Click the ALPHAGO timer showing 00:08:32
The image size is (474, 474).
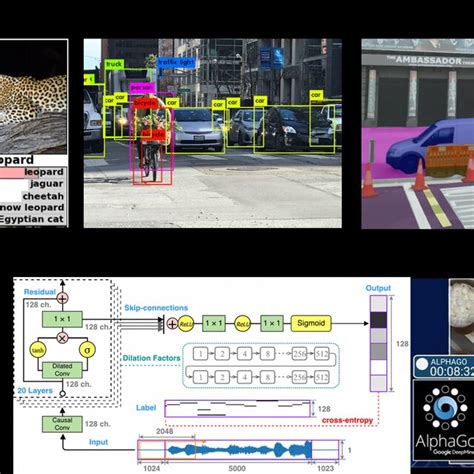[444, 367]
